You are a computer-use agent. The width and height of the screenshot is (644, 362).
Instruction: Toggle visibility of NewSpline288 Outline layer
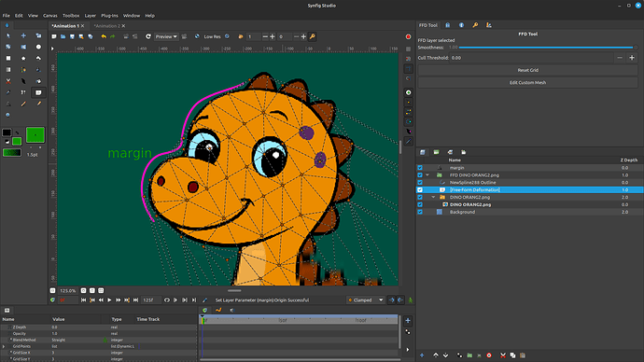click(x=420, y=183)
